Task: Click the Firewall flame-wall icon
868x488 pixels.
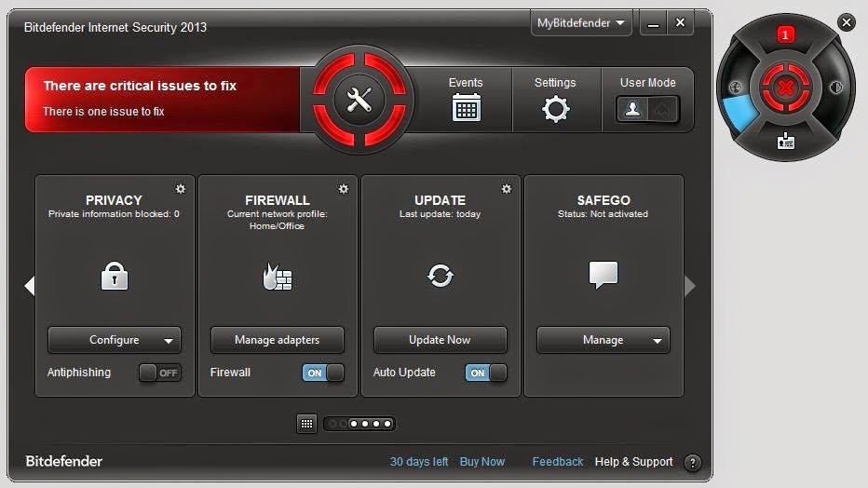Action: (x=278, y=276)
